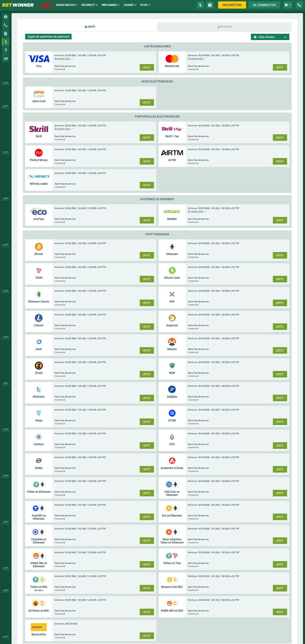Open the dollar payments icon in header
The height and width of the screenshot is (644, 305).
tap(200, 5)
